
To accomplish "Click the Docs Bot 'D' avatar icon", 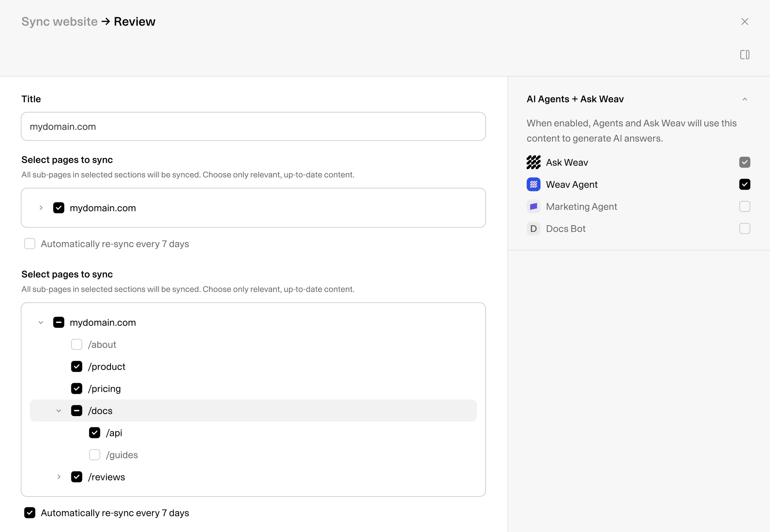I will [x=533, y=228].
